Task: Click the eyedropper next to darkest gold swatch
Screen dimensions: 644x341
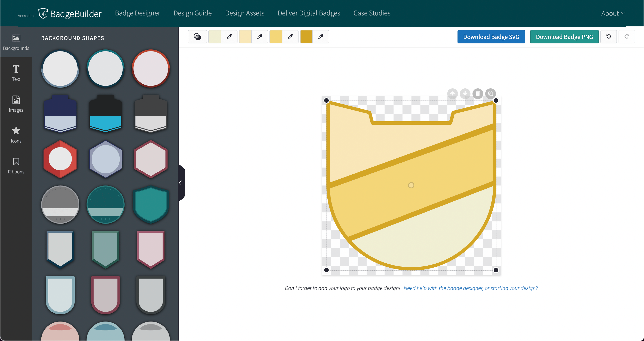Action: pos(321,37)
